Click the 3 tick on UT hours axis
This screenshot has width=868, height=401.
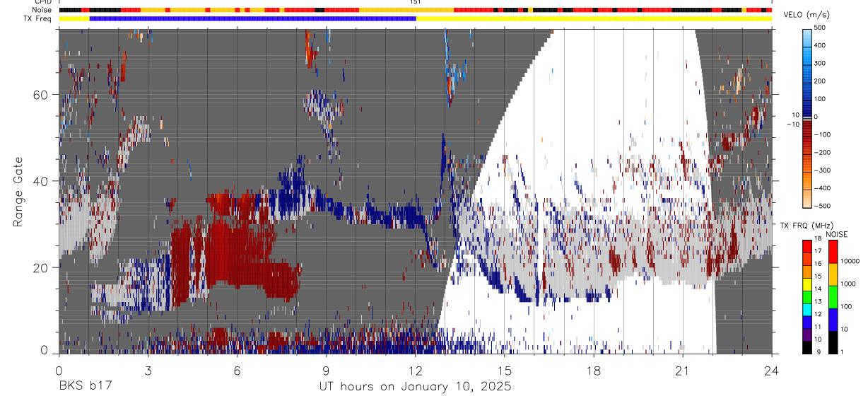(148, 370)
